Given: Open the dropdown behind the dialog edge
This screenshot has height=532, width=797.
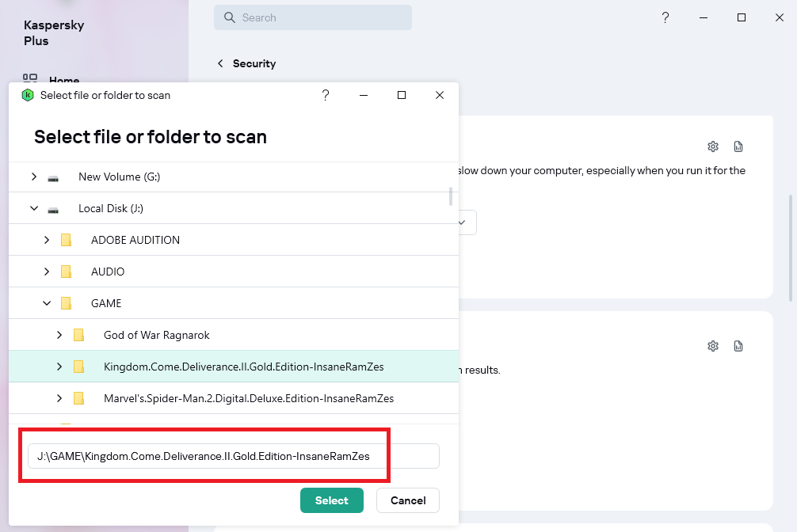Looking at the screenshot, I should pos(467,222).
